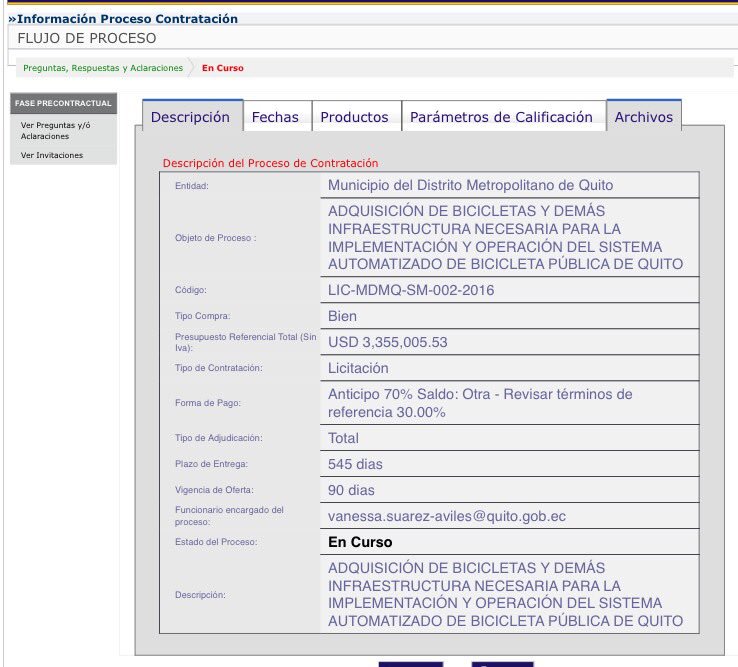Screen dimensions: 738x667
Task: Click Tipo de Adjudicación value Total
Action: (343, 438)
